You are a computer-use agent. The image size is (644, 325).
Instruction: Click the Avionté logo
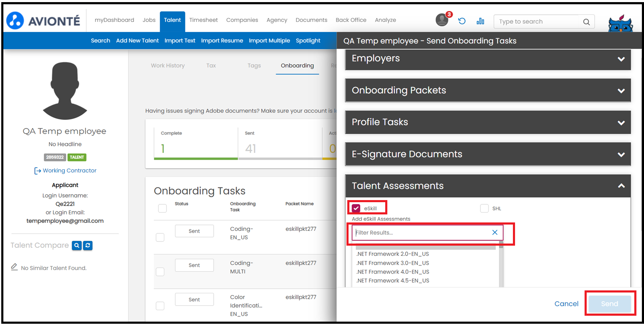(x=43, y=20)
